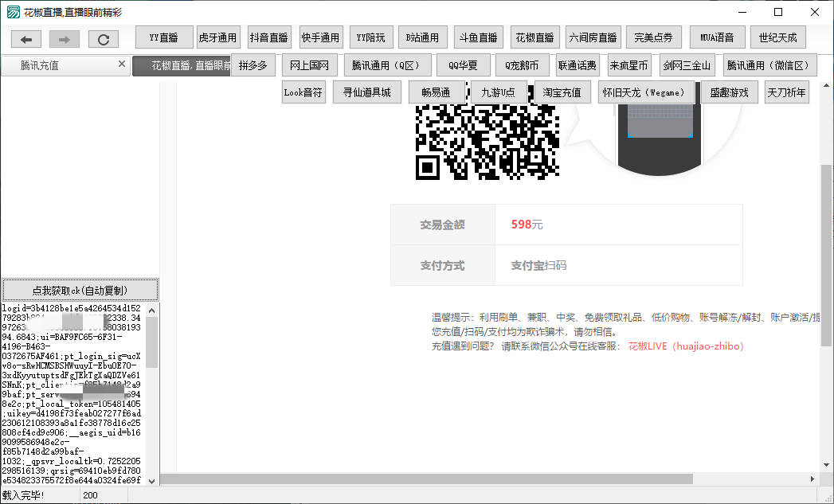
Task: Close the 腾讯充值 tab
Action: click(121, 64)
